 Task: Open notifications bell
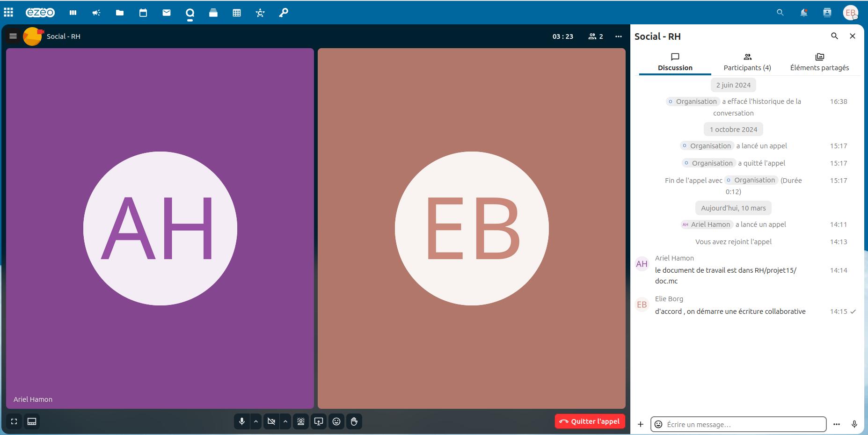803,13
